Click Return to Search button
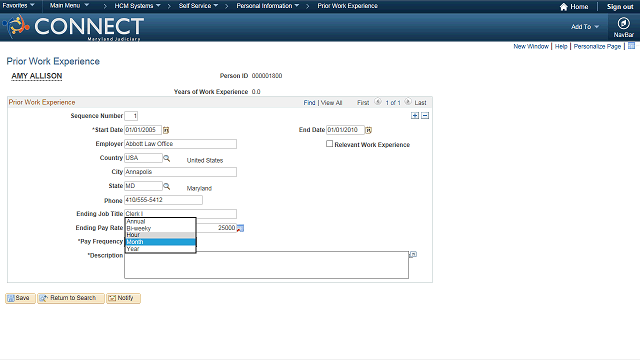The image size is (640, 360). click(x=71, y=298)
